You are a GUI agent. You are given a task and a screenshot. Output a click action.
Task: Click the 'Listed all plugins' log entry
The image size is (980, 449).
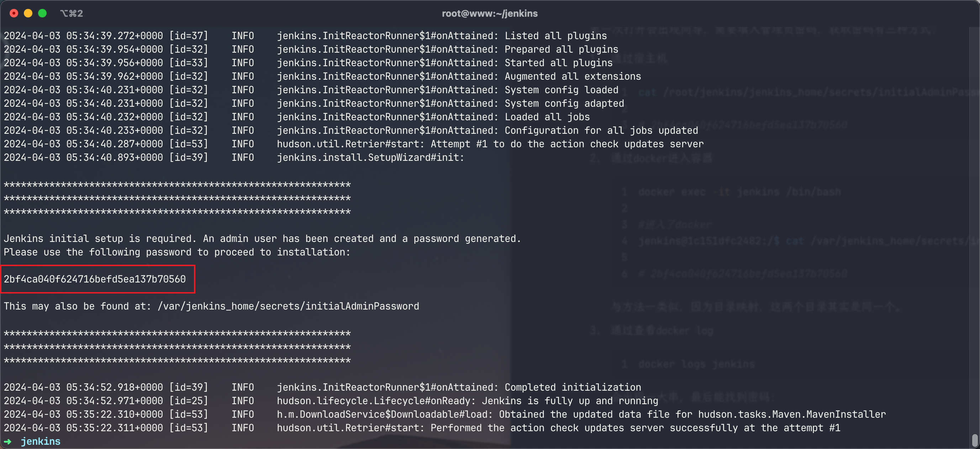click(x=556, y=36)
